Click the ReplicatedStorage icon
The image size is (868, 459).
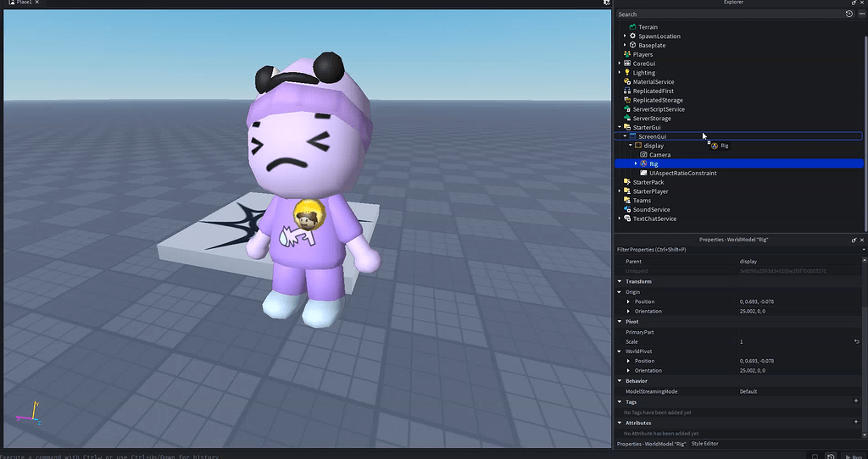coord(627,100)
